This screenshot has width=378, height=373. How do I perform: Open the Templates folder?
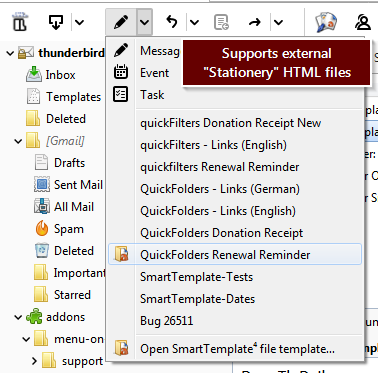coord(73,97)
